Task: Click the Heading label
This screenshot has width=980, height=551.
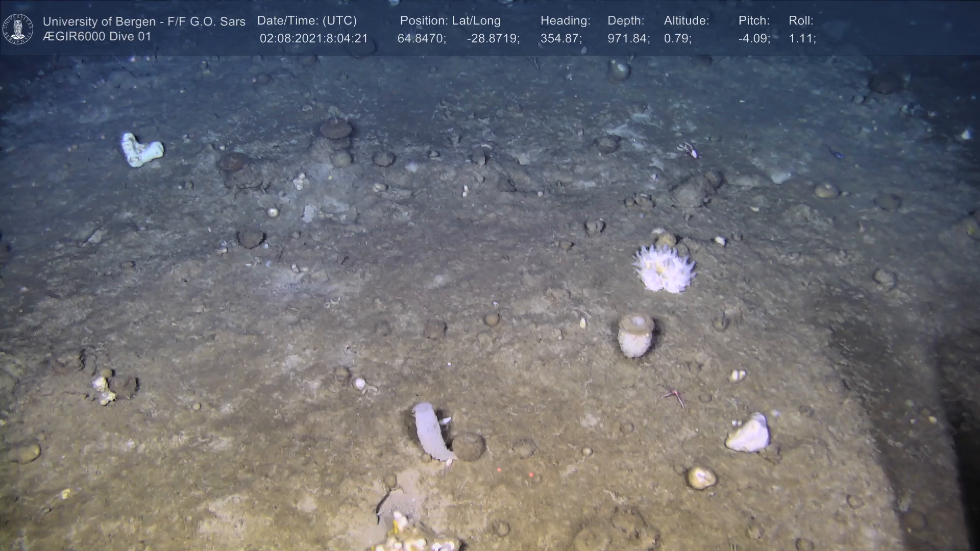Action: [x=565, y=21]
